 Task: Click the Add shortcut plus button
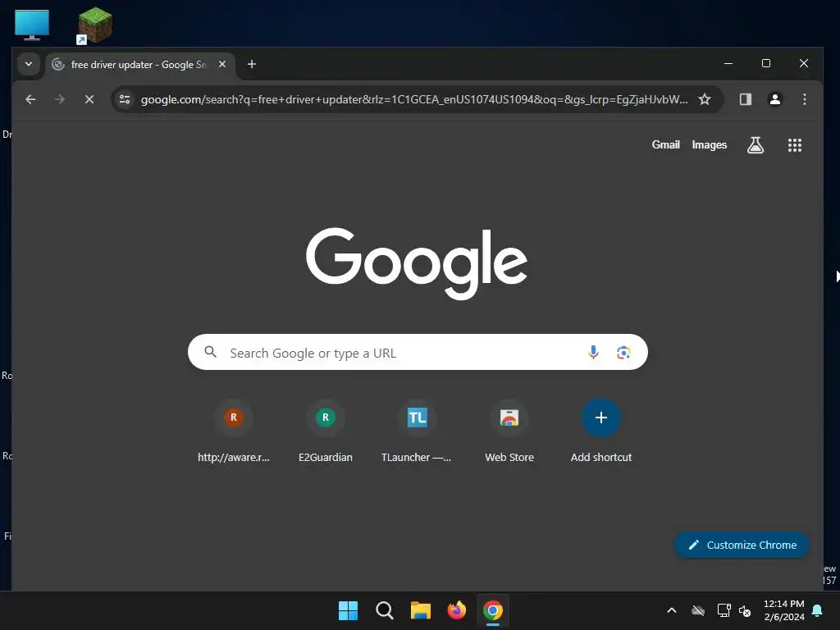601,418
